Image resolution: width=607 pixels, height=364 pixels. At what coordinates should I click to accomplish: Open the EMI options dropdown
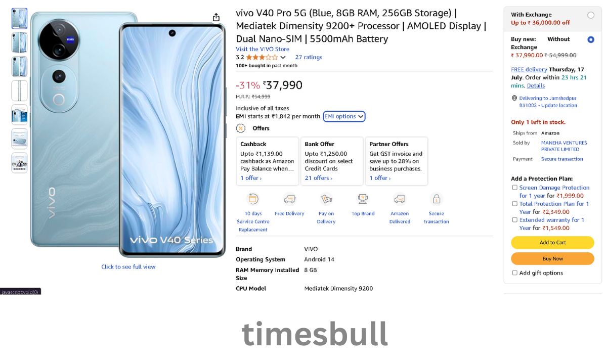click(x=344, y=116)
